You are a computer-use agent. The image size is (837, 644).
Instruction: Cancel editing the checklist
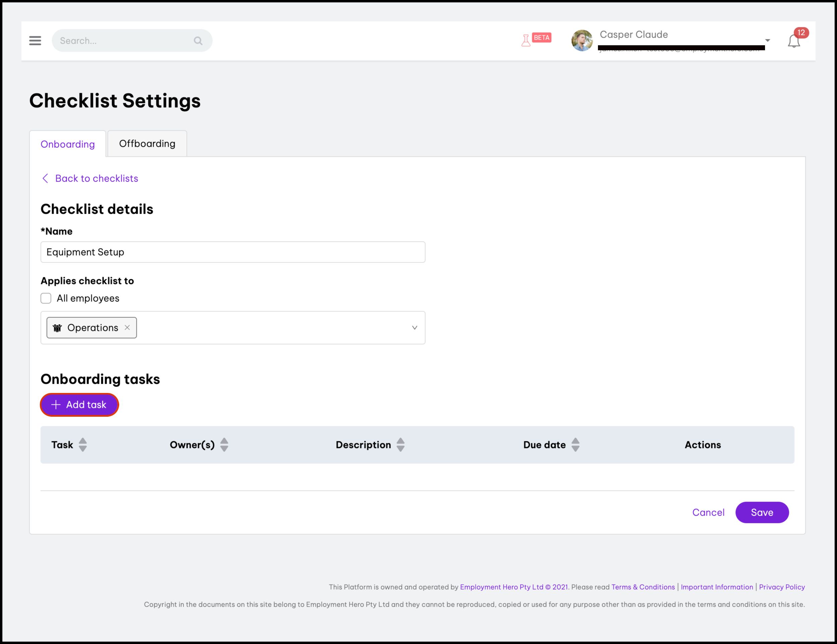click(x=708, y=512)
